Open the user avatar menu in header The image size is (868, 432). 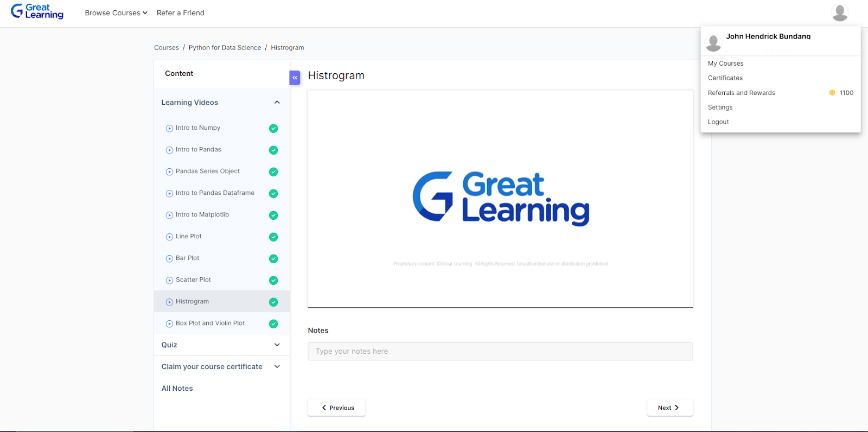tap(840, 12)
